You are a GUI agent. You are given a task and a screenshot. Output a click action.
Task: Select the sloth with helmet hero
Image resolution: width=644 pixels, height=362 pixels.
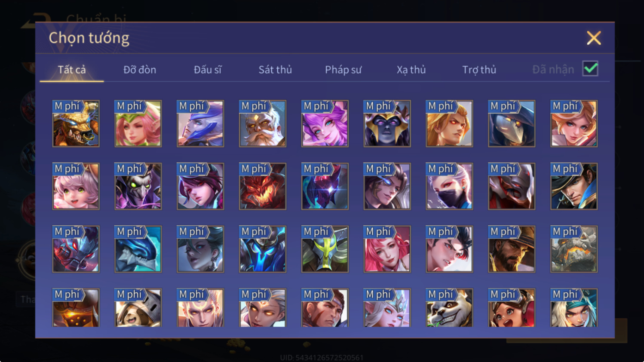click(138, 308)
